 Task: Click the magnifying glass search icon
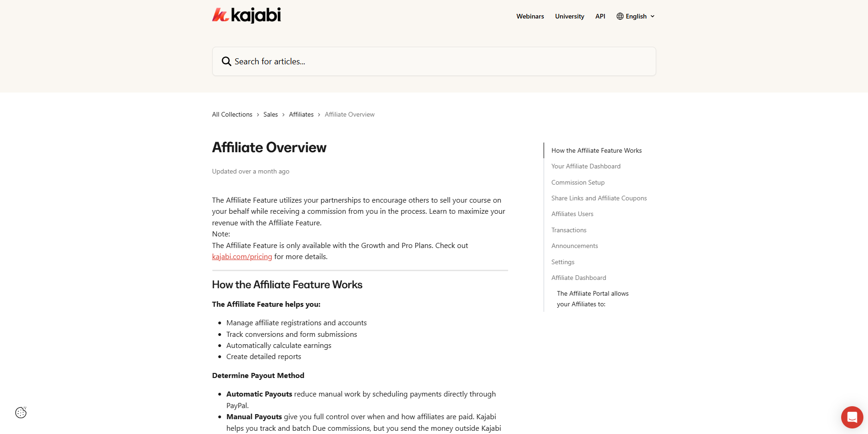click(226, 62)
